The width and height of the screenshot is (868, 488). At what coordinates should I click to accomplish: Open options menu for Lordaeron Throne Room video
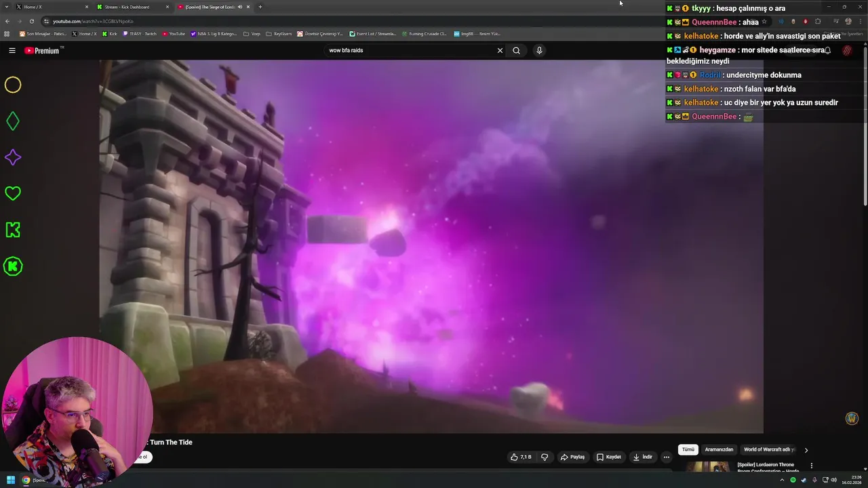[x=811, y=466]
